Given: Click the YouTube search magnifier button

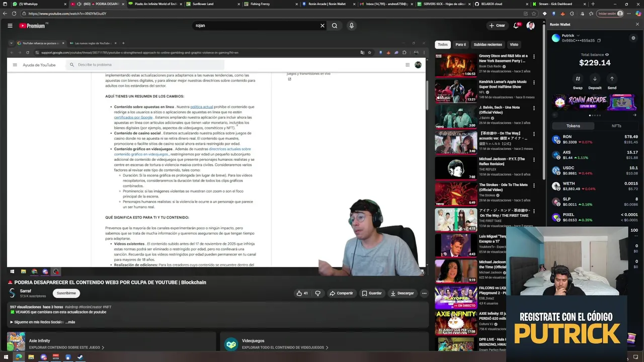Looking at the screenshot, I should point(335,26).
